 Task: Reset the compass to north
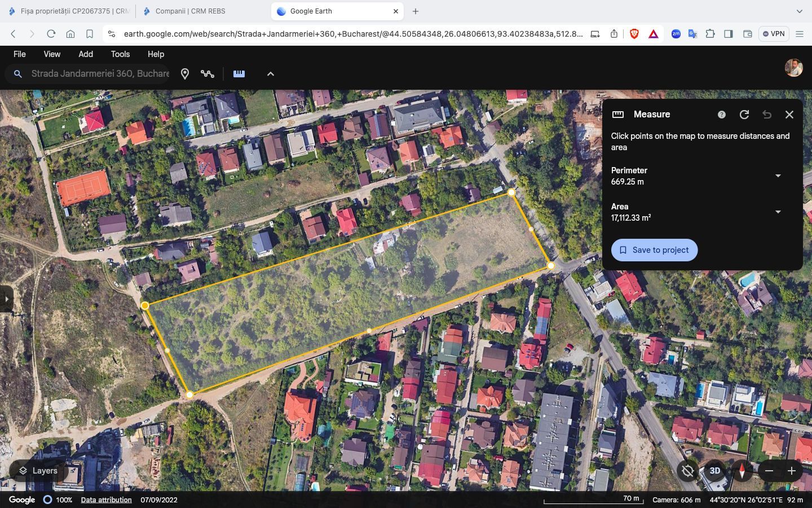click(742, 471)
